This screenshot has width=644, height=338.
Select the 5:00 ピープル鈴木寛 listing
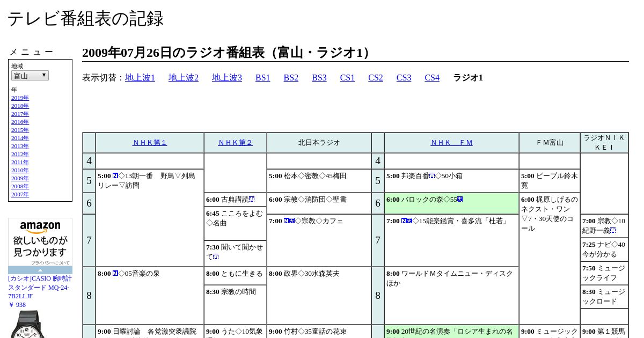[x=550, y=181]
